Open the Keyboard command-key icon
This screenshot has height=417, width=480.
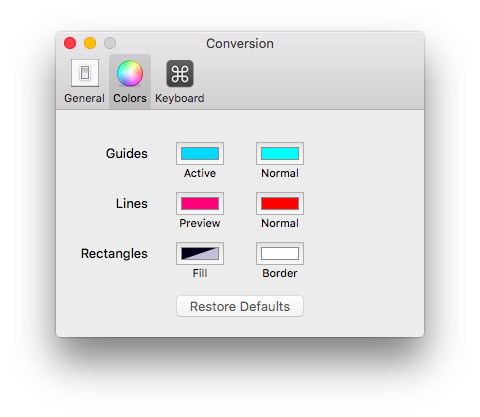pyautogui.click(x=180, y=73)
